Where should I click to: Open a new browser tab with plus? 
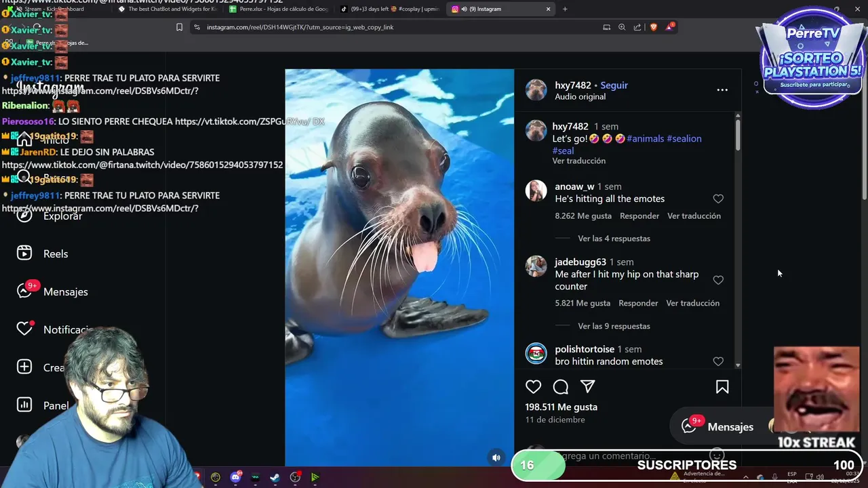[x=565, y=9]
